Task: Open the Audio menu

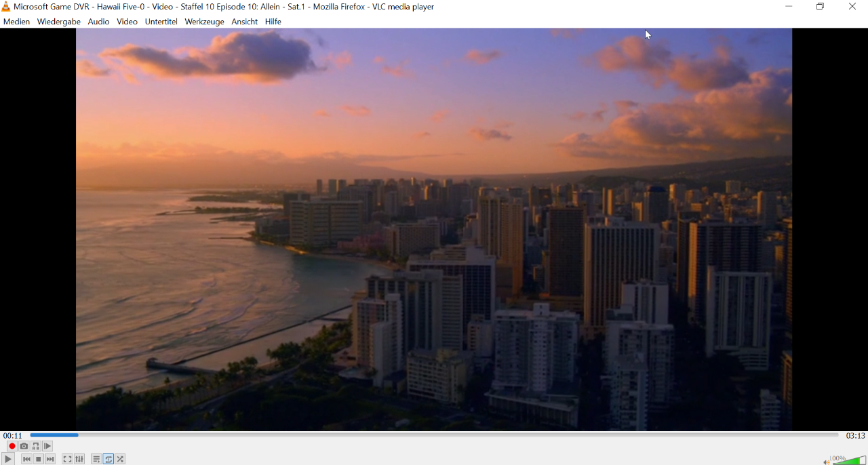Action: [98, 22]
